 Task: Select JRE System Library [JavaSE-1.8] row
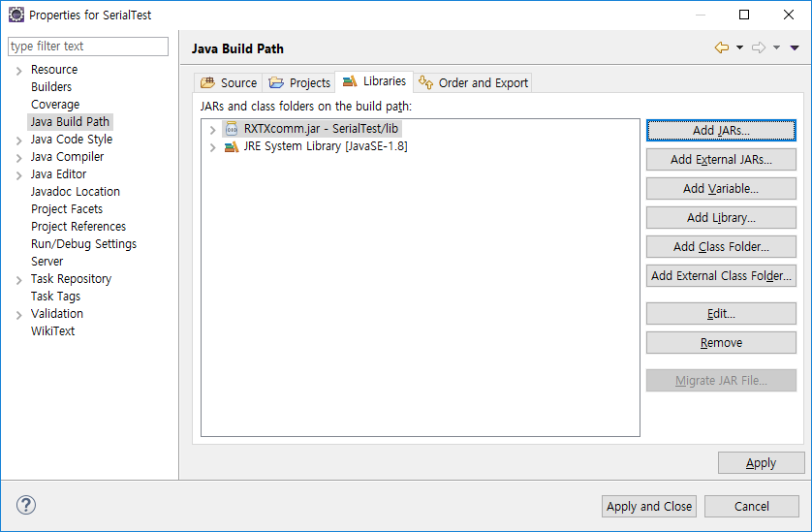326,146
